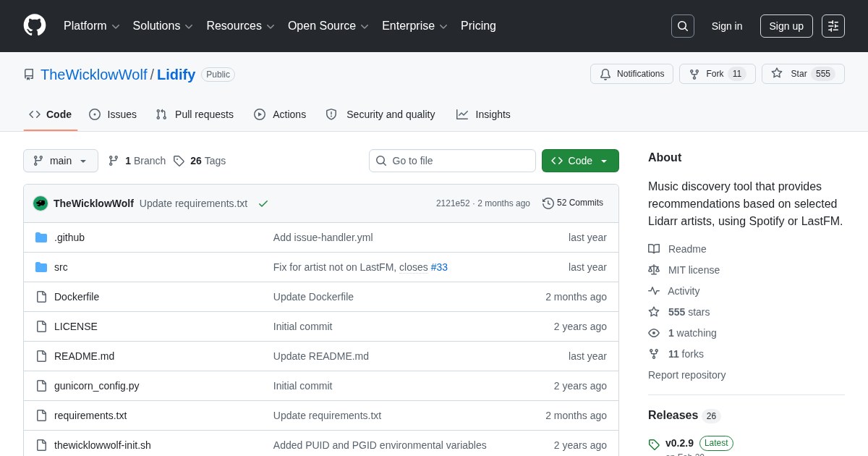Click the Sign up button
This screenshot has width=868, height=456.
[786, 26]
